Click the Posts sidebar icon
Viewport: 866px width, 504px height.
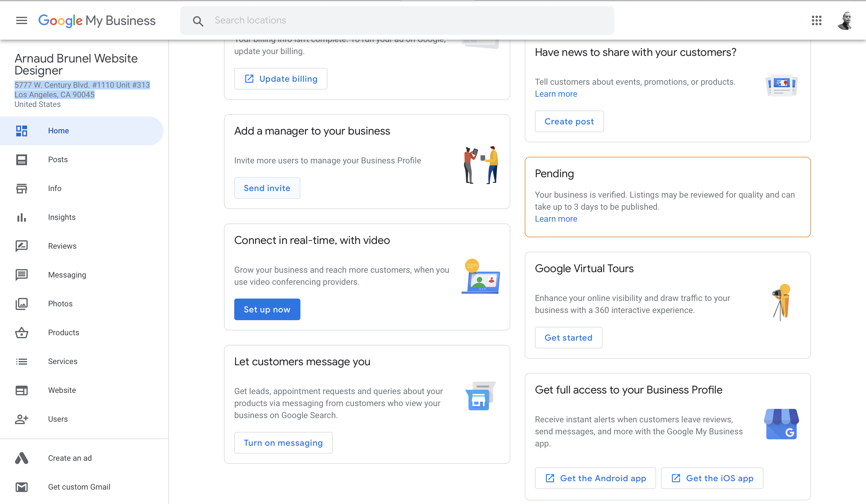[x=21, y=160]
